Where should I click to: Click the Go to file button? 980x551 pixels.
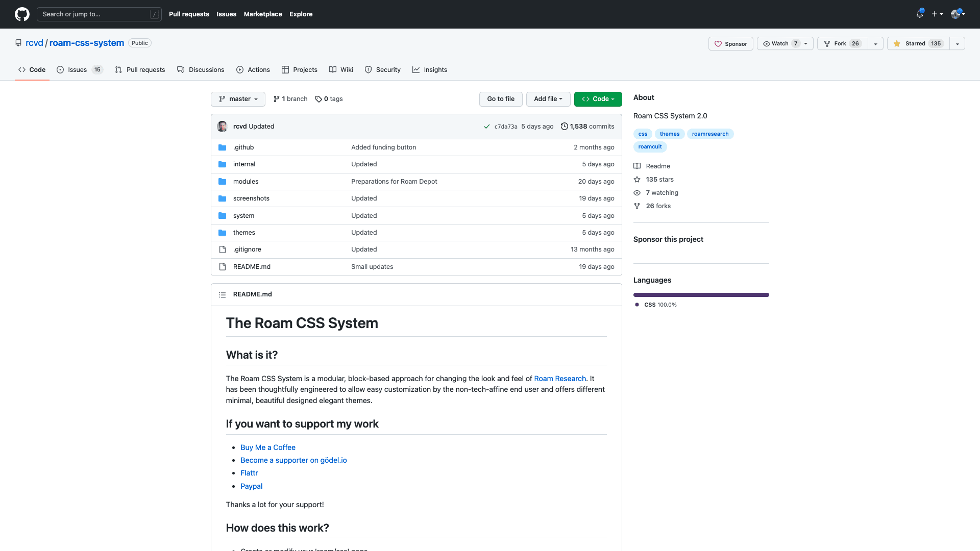click(501, 99)
